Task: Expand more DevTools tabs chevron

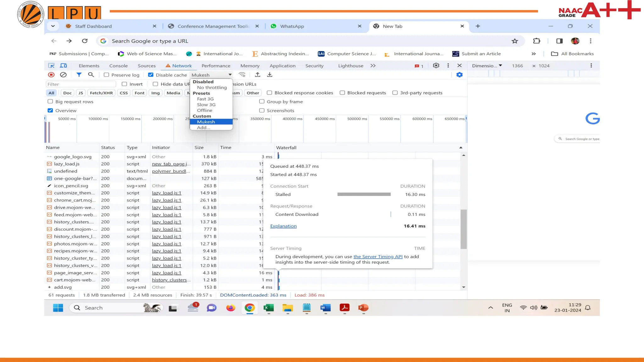Action: tap(373, 66)
